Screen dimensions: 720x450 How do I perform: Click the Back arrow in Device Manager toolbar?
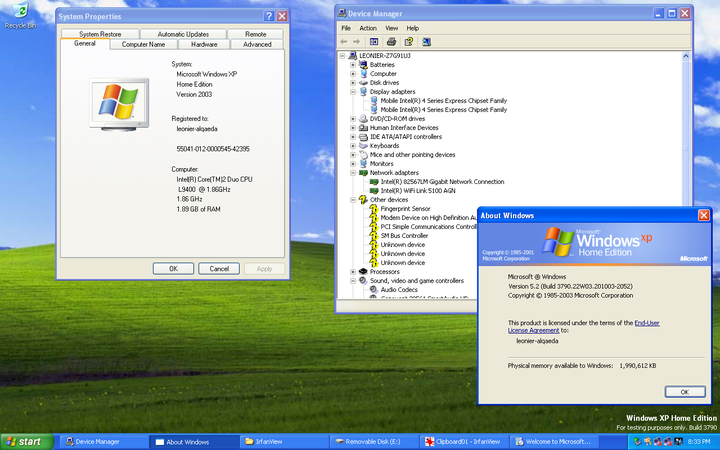click(344, 42)
